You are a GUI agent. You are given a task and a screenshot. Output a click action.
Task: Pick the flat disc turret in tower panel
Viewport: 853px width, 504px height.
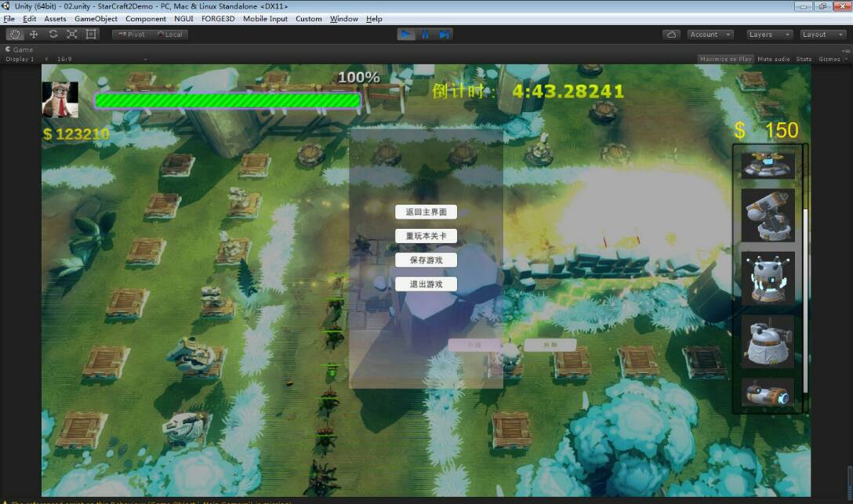768,165
